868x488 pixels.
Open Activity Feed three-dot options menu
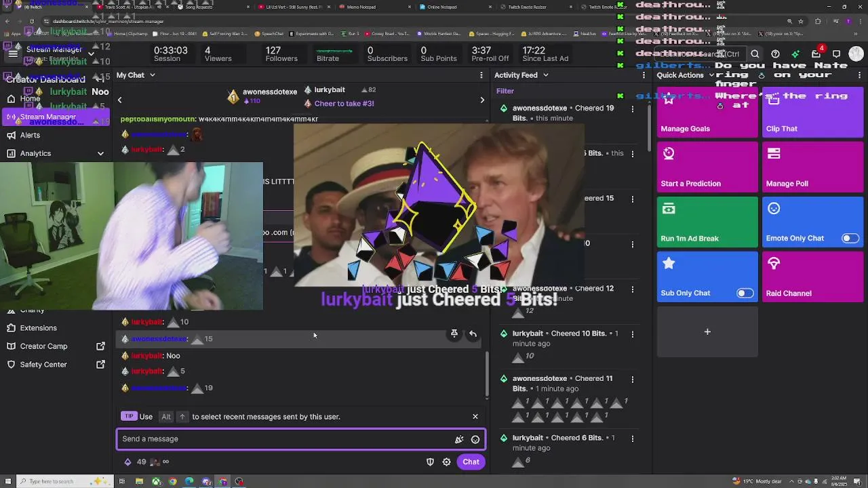point(644,75)
